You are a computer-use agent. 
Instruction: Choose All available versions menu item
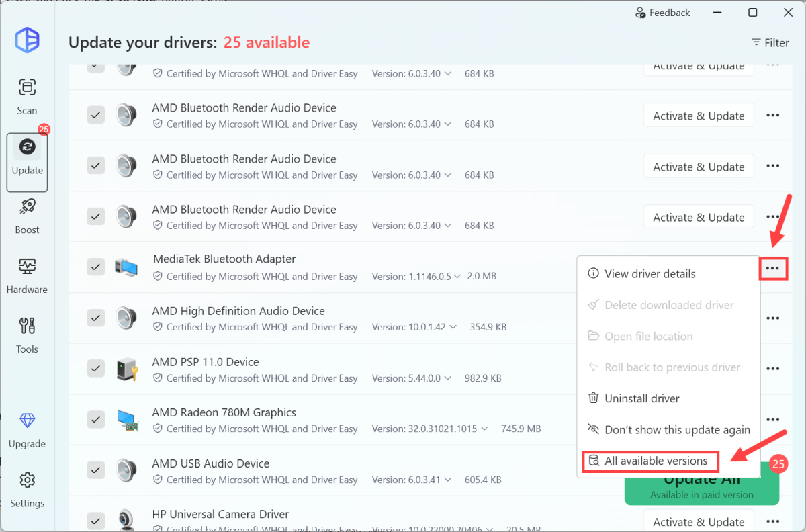[x=650, y=461]
